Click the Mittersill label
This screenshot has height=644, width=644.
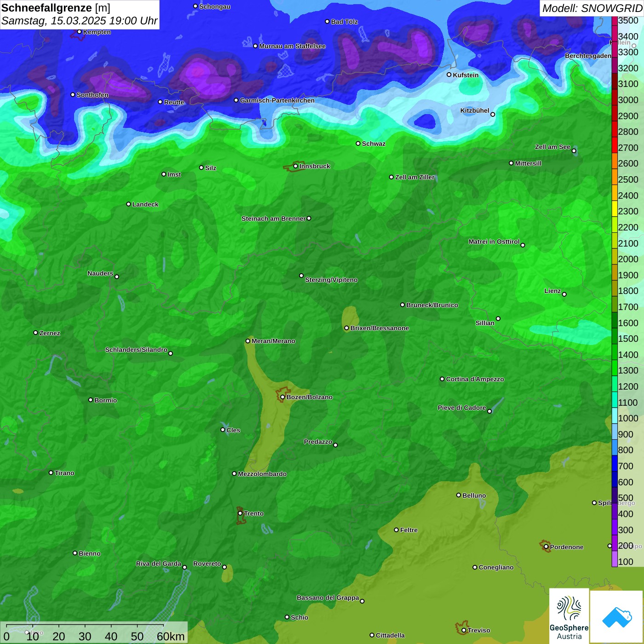[528, 163]
